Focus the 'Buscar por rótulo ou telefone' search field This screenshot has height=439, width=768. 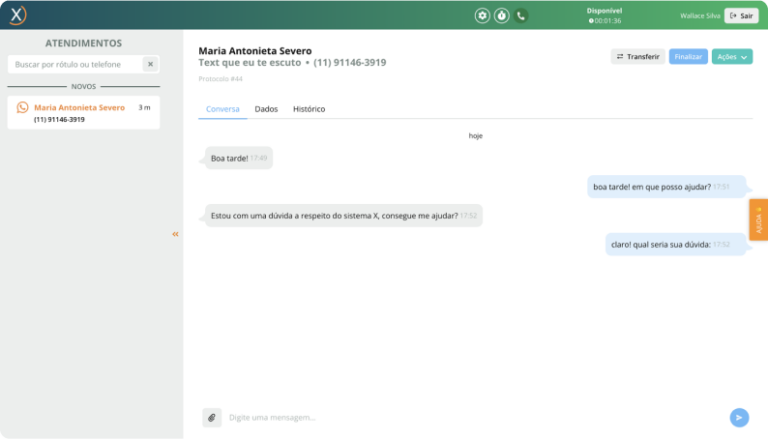click(75, 64)
